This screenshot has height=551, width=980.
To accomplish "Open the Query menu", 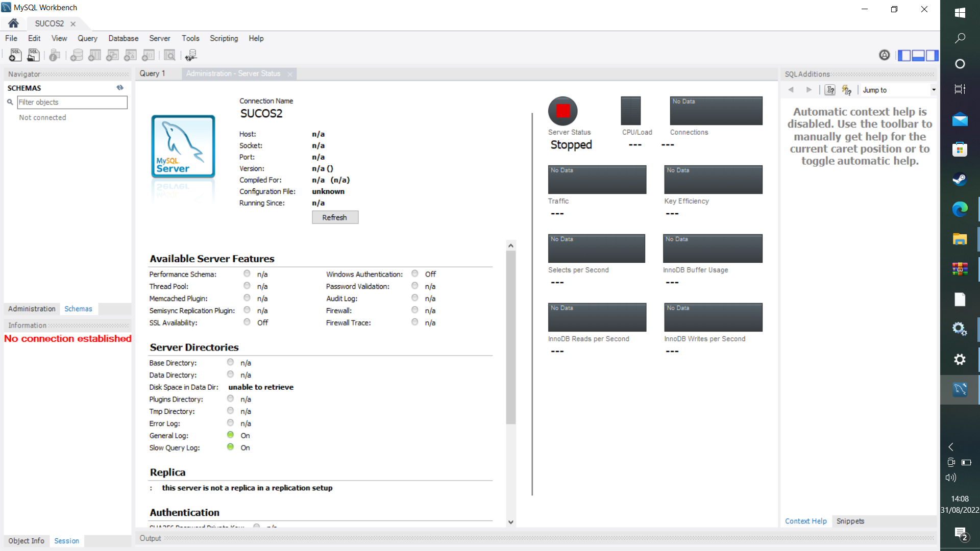I will pos(87,38).
